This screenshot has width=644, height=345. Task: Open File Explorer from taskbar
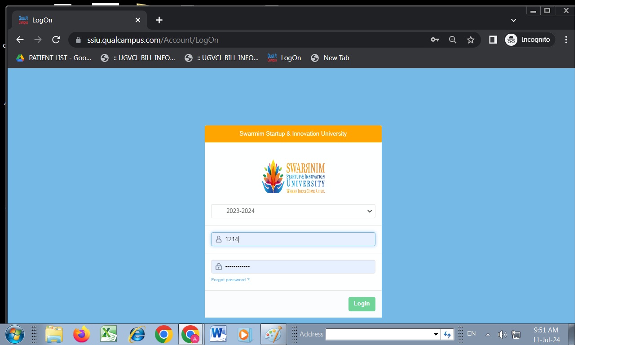pos(54,335)
